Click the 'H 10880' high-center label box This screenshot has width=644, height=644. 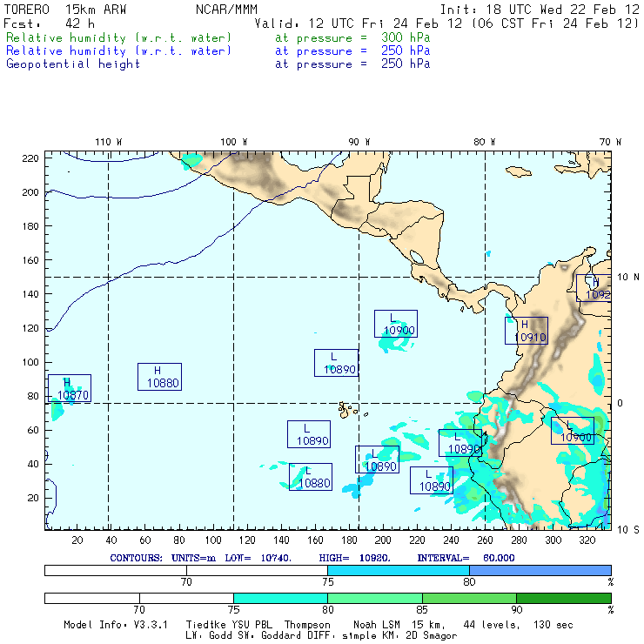[x=159, y=377]
